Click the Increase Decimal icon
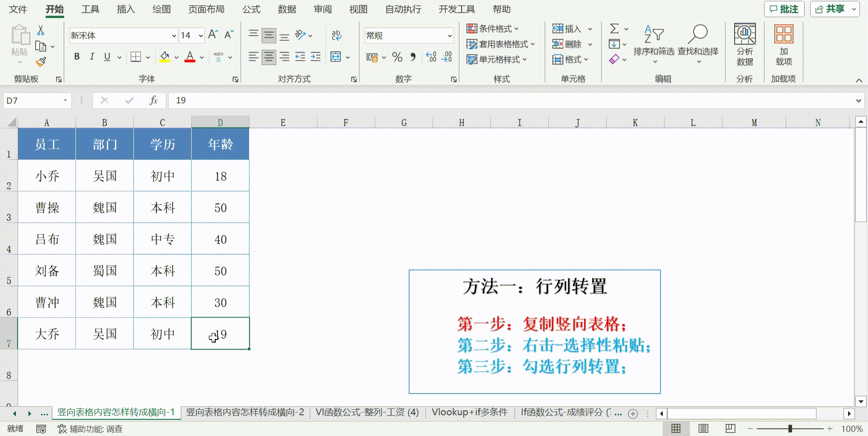868x436 pixels. pos(431,57)
